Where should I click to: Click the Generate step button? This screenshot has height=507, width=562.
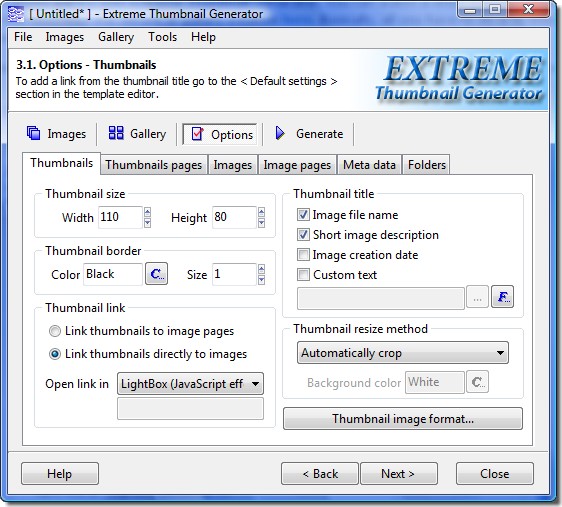pyautogui.click(x=309, y=134)
